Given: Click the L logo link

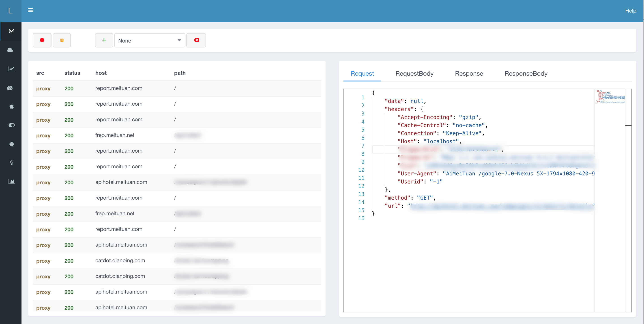Looking at the screenshot, I should (11, 11).
